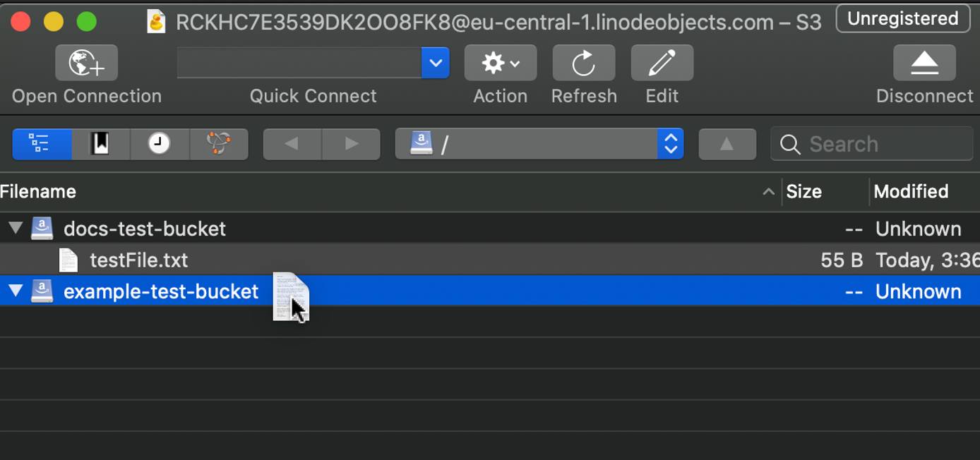Click the Modified column header
The image size is (980, 460).
point(911,191)
